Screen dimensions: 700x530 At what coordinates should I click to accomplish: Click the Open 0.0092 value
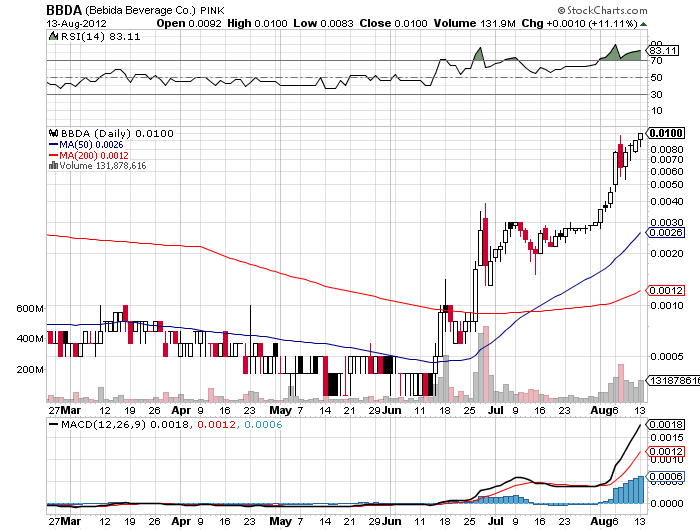click(189, 23)
